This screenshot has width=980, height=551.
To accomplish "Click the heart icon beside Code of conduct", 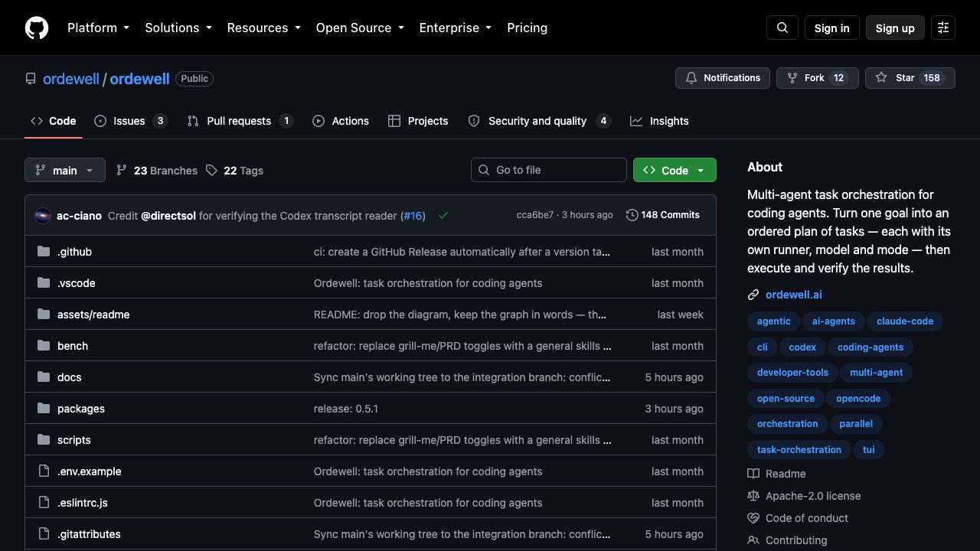I will [x=753, y=518].
